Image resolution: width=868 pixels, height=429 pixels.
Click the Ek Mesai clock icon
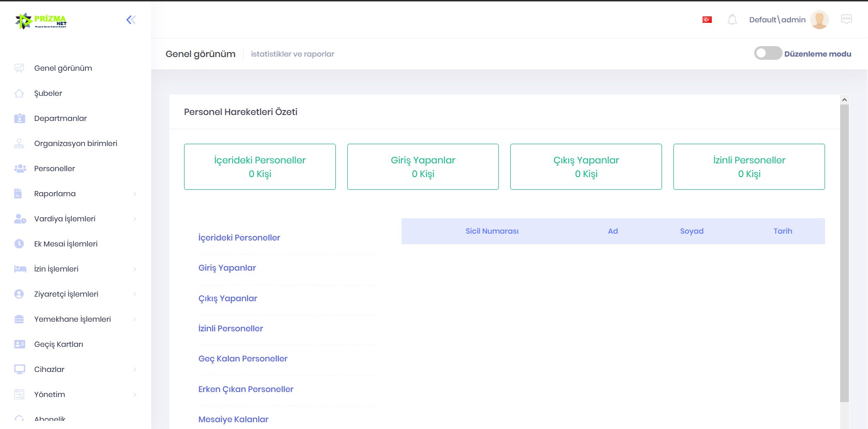pos(19,244)
